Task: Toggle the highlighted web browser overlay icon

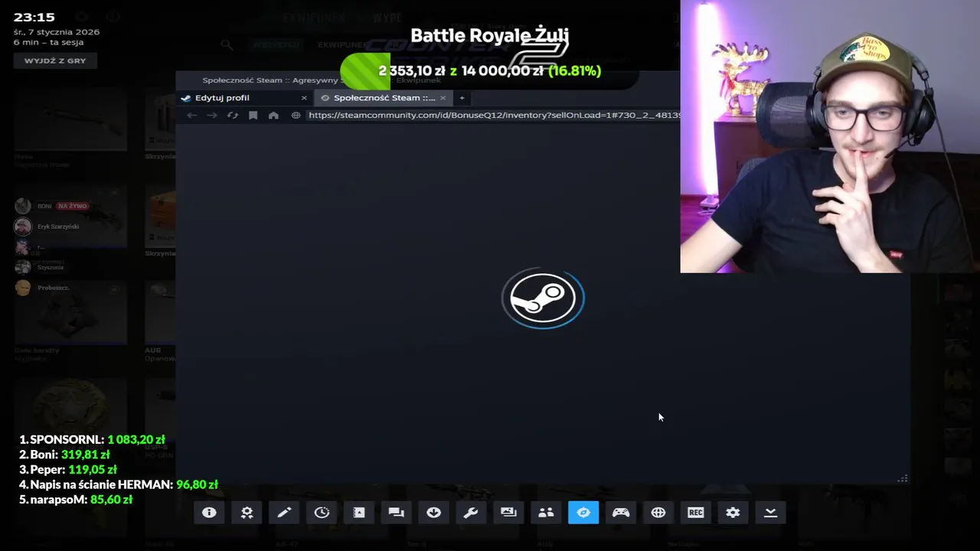Action: click(x=583, y=513)
